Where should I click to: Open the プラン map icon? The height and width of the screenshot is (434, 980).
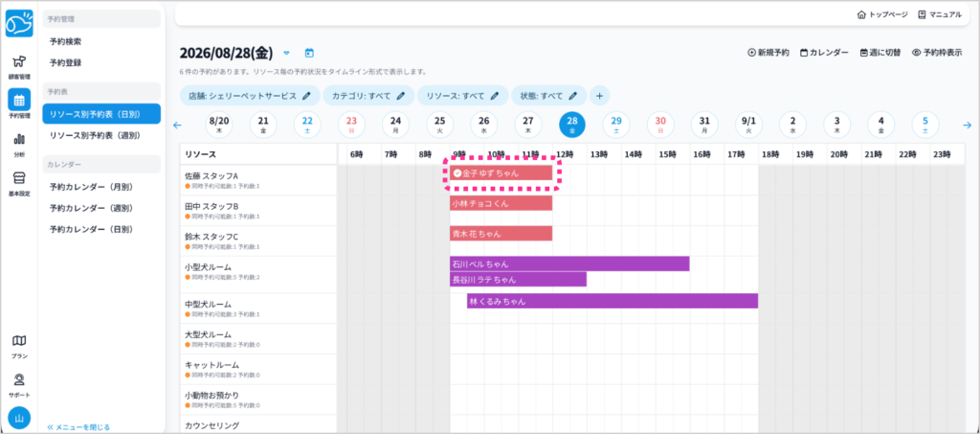coord(19,346)
